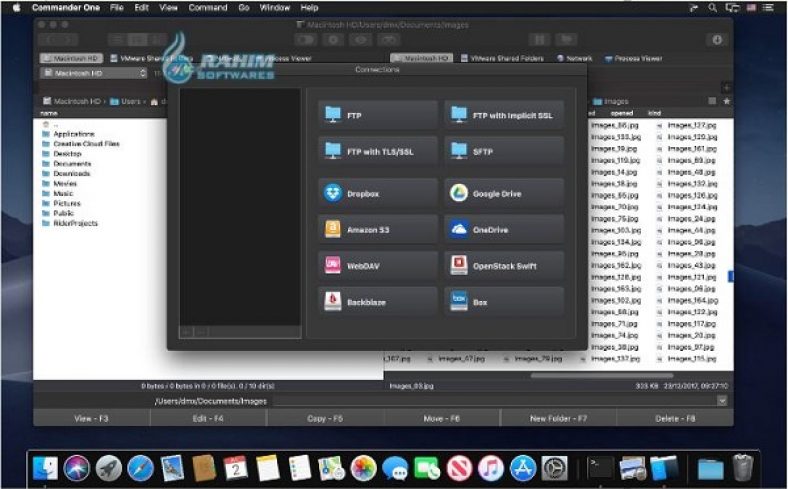Click the Edit - F4 button
Viewport: 788px width, 489px height.
coord(208,418)
